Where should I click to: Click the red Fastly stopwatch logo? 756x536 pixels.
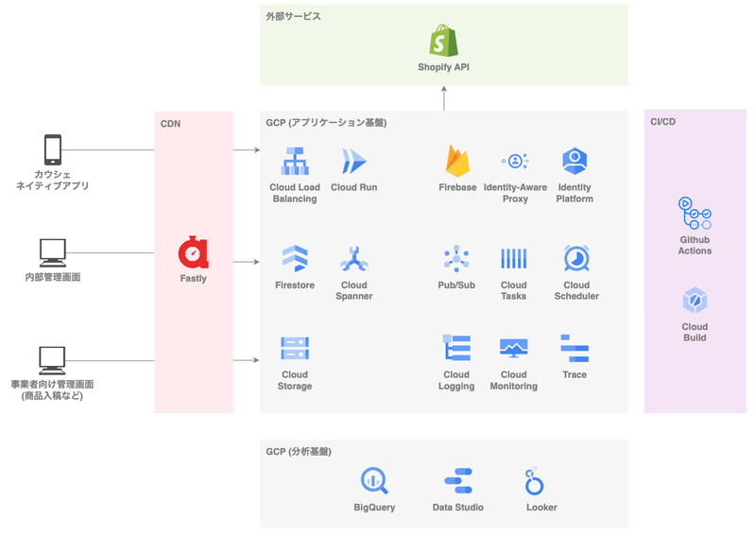tap(193, 251)
